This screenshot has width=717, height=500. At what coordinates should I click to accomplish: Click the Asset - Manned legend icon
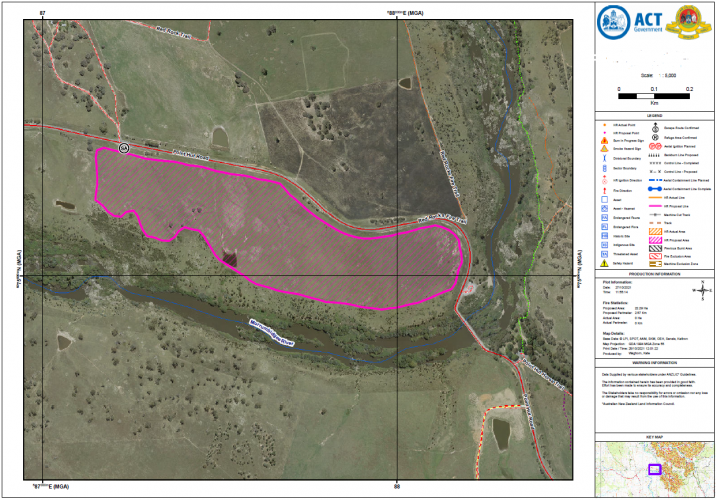pyautogui.click(x=604, y=209)
